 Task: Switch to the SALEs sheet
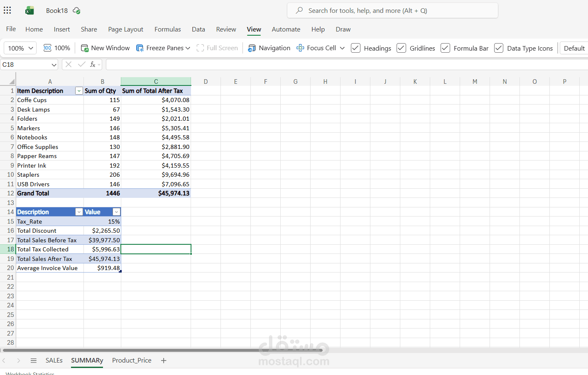coord(54,360)
